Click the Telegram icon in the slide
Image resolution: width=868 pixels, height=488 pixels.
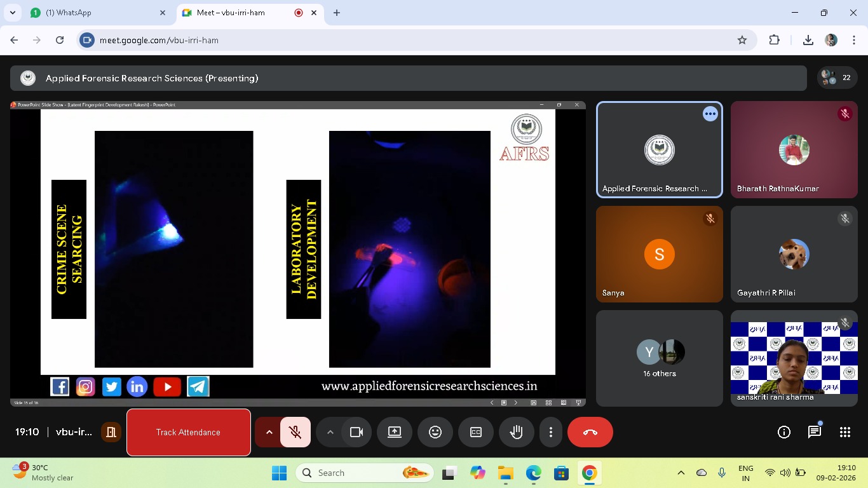click(198, 386)
